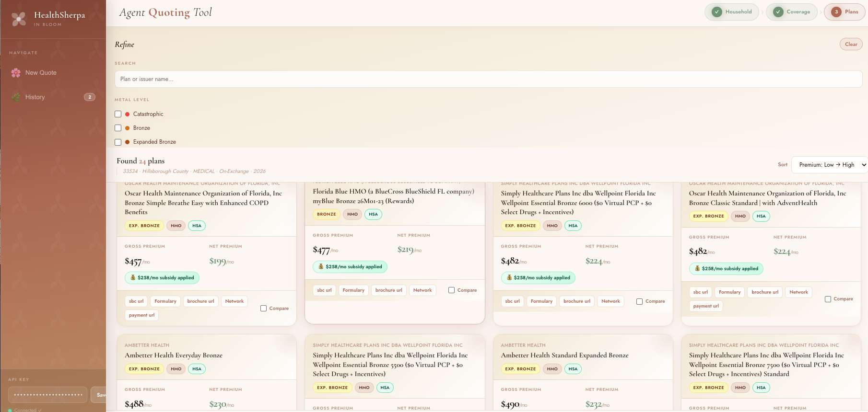Click EXP. BRONZE tag on Ambetter Standard Expanded Bronze
The image size is (868, 412).
(520, 369)
